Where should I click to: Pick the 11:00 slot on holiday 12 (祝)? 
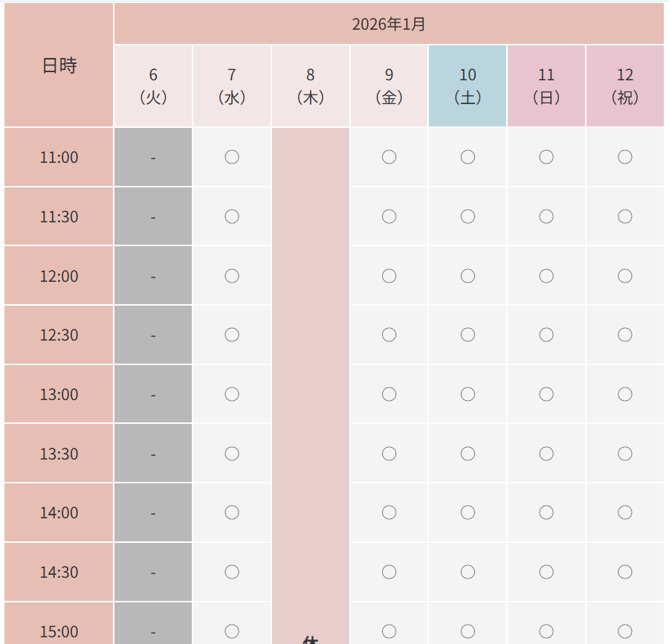(x=625, y=157)
